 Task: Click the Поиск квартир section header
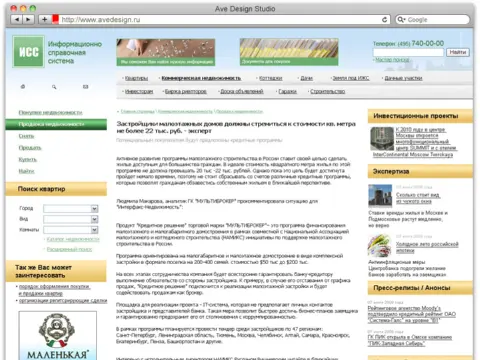coord(56,189)
